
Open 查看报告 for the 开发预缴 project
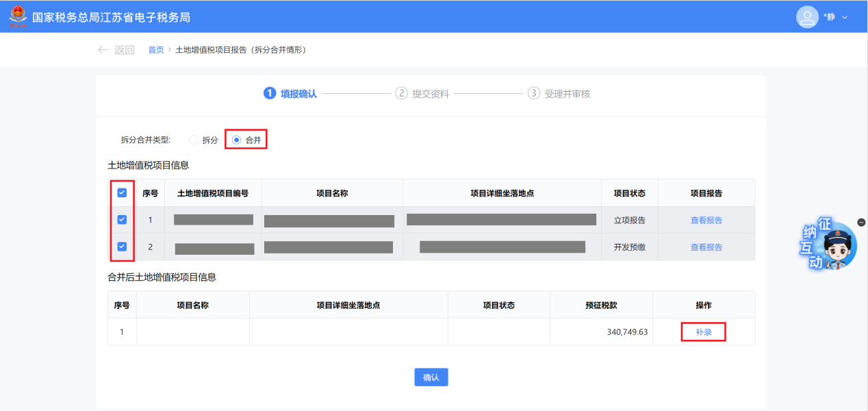706,247
